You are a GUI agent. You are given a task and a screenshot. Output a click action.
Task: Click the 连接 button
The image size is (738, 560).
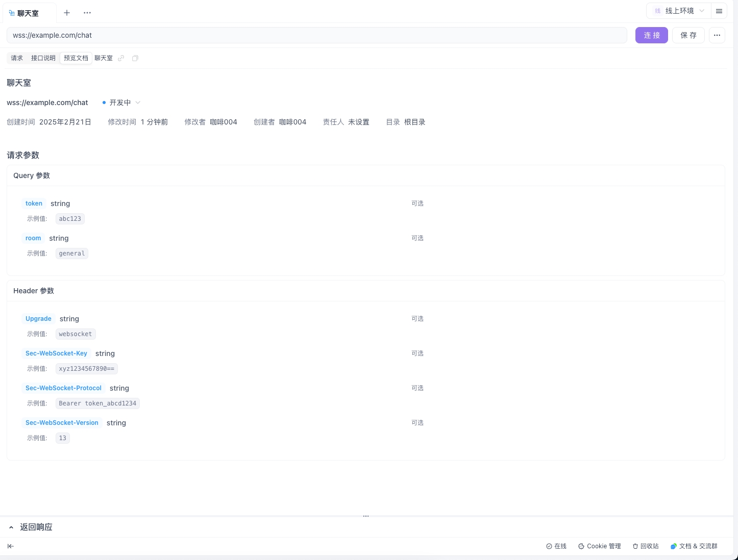[652, 35]
